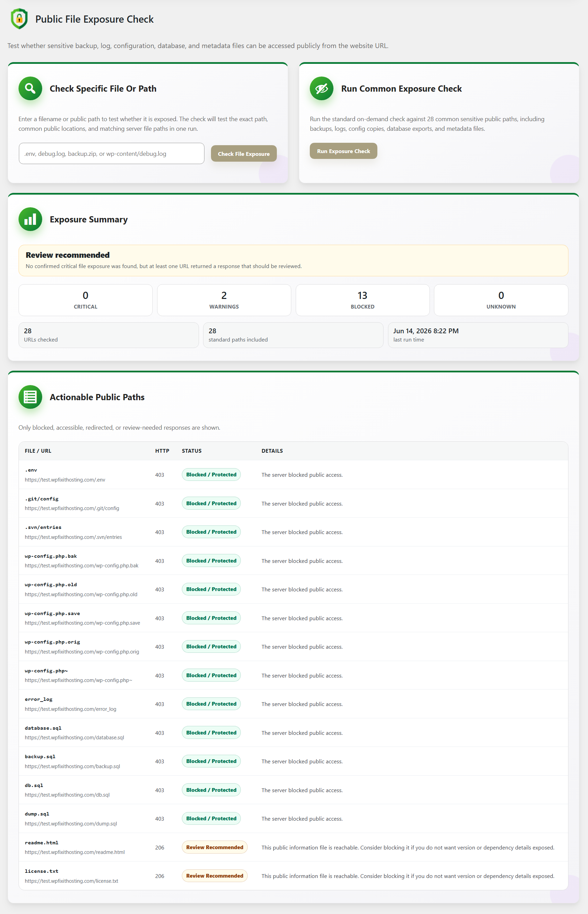
Task: Click the last run time box
Action: 478,335
